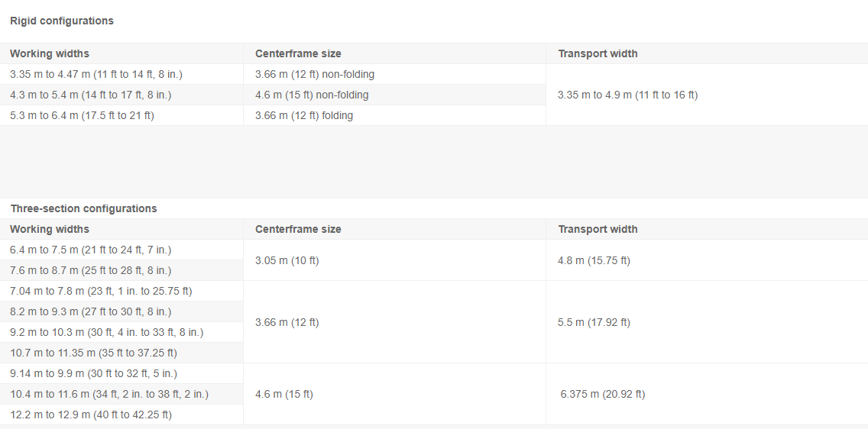Click the Three-section configurations heading
The image size is (868, 429).
coord(84,208)
